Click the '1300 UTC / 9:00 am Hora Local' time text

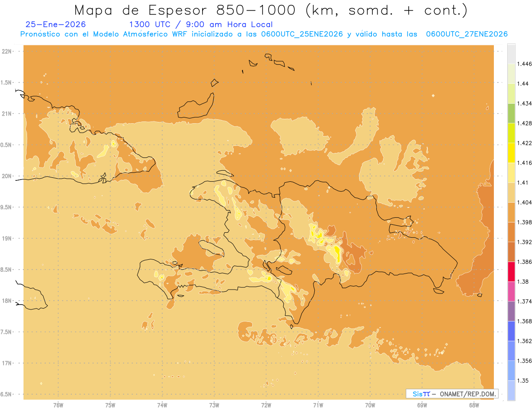pos(201,24)
